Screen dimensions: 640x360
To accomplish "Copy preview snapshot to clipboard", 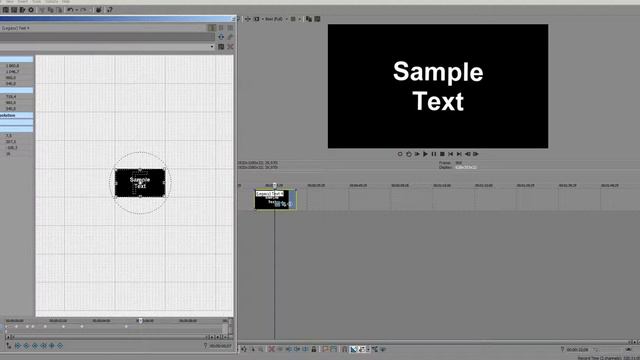I will pyautogui.click(x=309, y=19).
